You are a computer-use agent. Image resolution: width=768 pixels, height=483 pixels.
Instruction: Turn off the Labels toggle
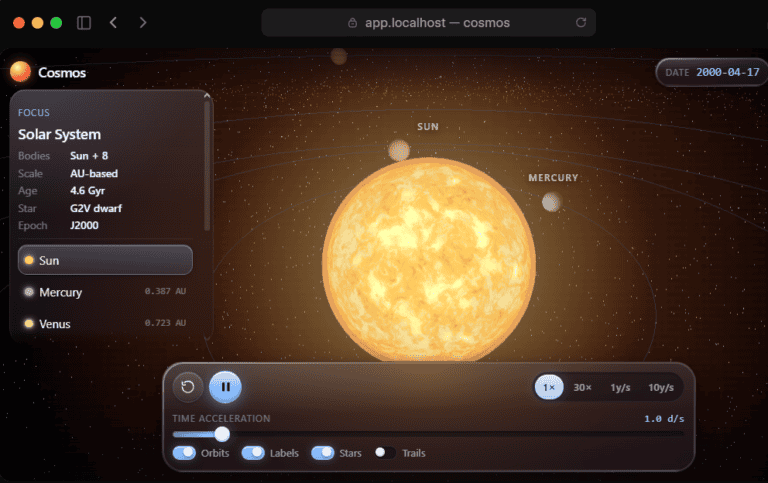(x=253, y=453)
